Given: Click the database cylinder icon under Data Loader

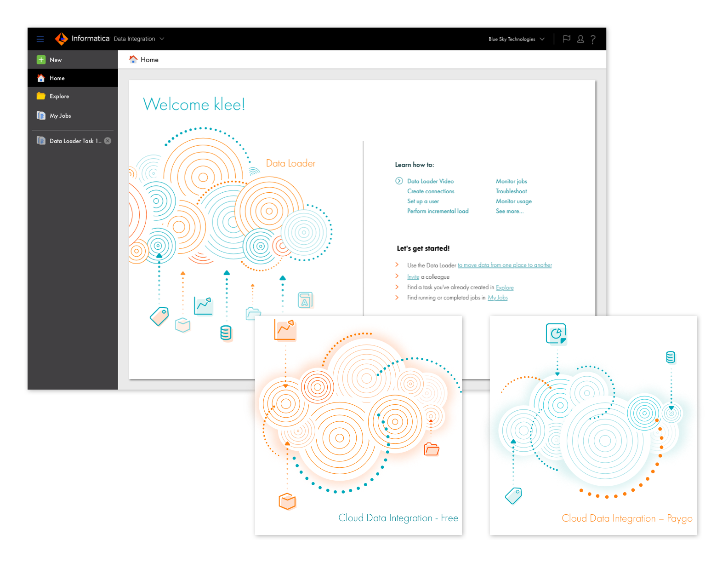Looking at the screenshot, I should tap(226, 333).
